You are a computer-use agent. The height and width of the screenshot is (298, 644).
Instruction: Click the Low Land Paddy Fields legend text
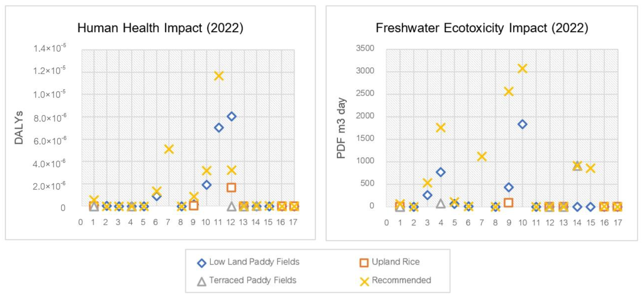pos(254,262)
